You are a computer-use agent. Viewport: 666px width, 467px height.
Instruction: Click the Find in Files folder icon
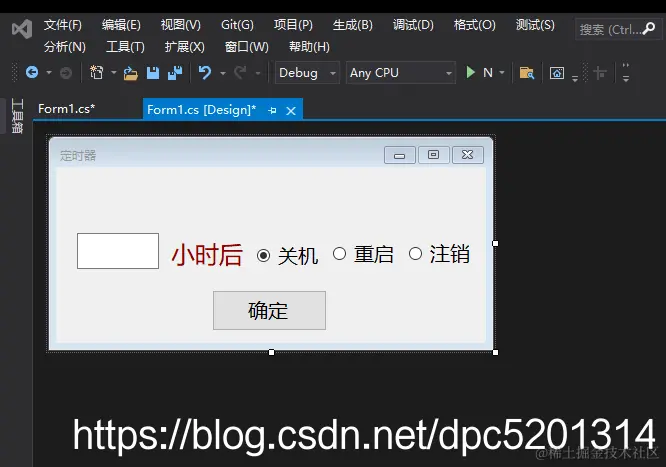tap(527, 73)
